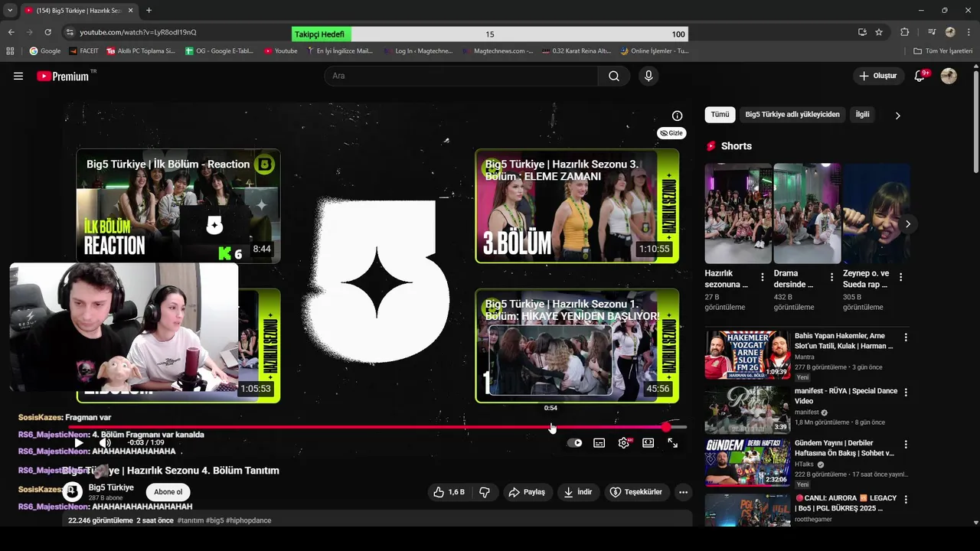Enter fullscreen mode
Screen dimensions: 980x551
(672, 442)
